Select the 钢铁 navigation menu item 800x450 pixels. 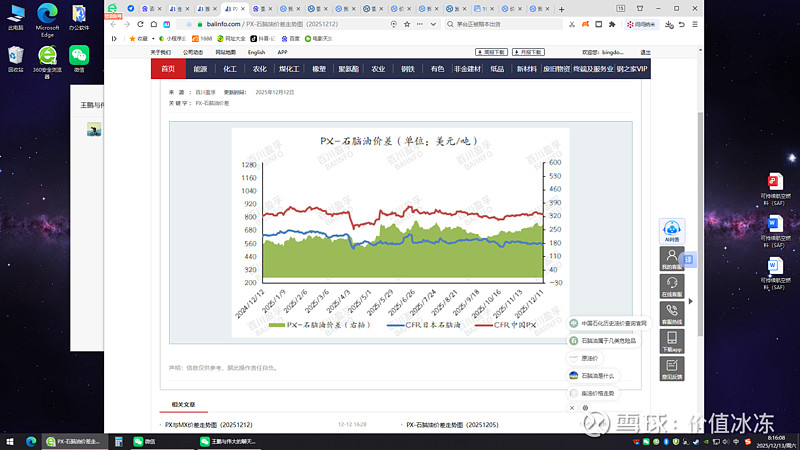(408, 69)
